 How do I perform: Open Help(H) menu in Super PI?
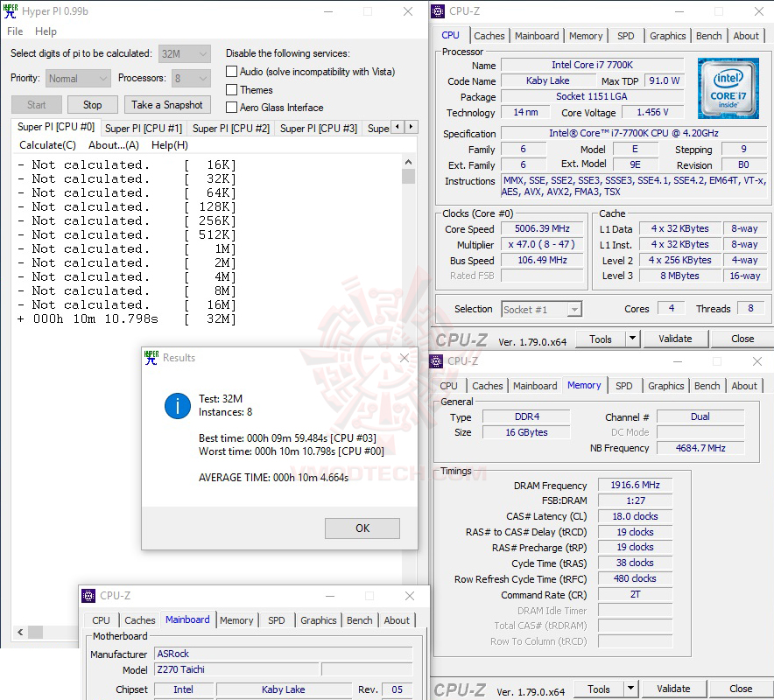[169, 145]
